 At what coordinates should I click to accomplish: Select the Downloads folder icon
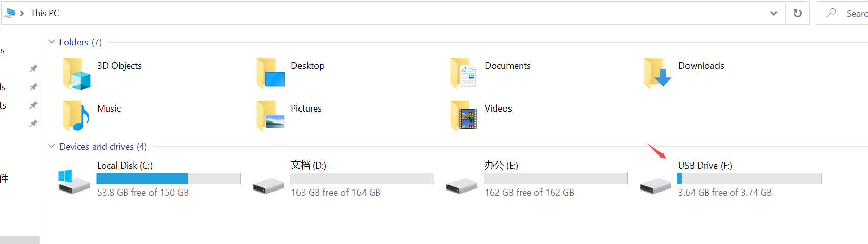657,73
